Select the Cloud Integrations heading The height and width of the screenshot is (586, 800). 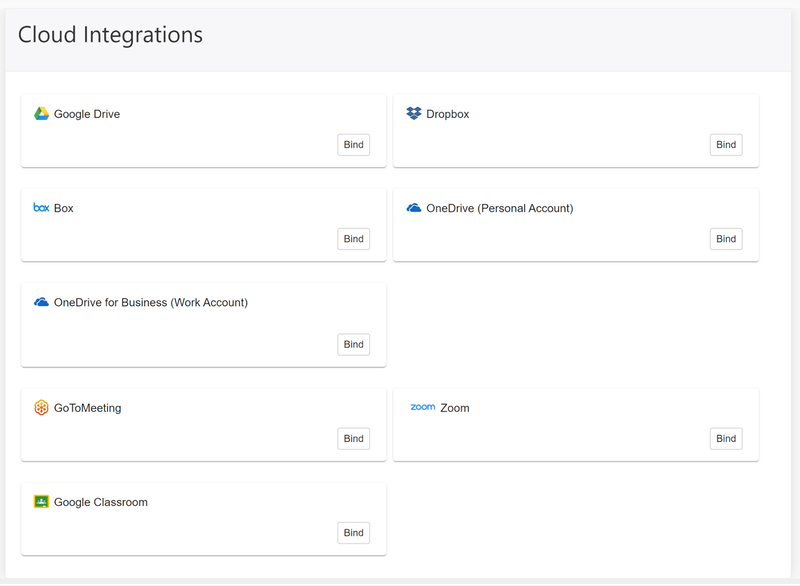(x=110, y=35)
